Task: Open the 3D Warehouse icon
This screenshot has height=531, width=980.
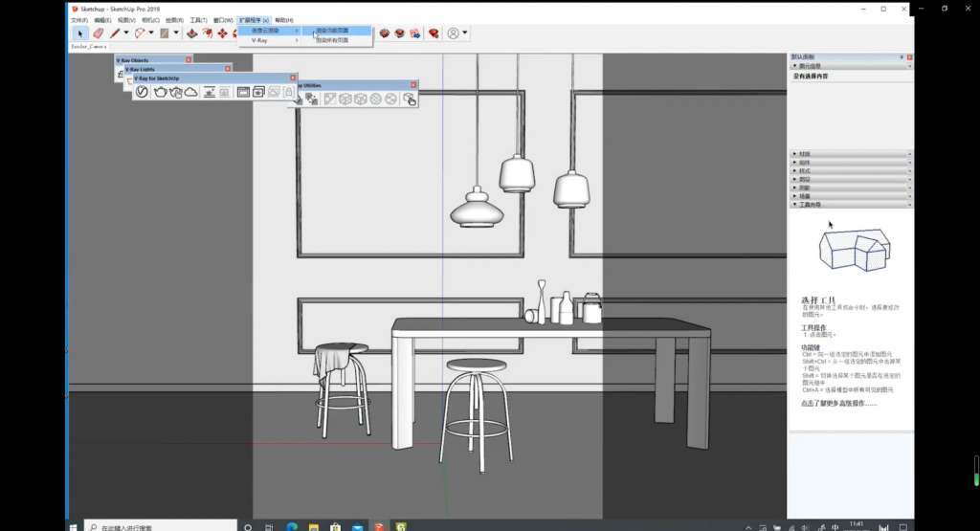Action: (x=385, y=33)
